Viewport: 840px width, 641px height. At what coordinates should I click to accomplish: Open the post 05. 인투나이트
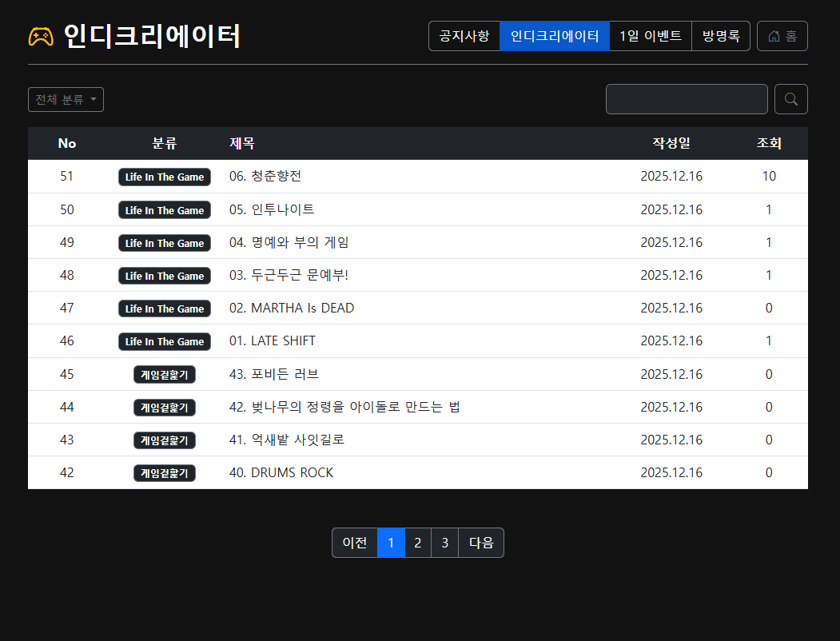(272, 209)
